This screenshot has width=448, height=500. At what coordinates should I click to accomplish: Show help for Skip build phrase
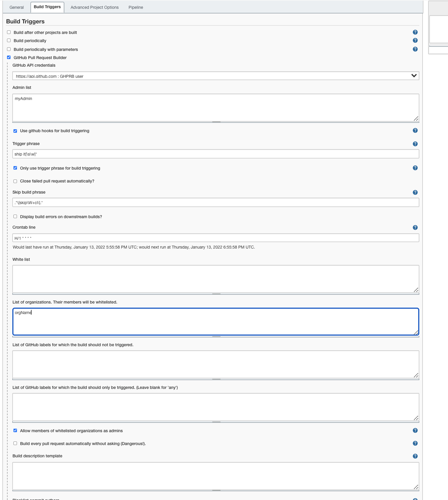tap(415, 192)
